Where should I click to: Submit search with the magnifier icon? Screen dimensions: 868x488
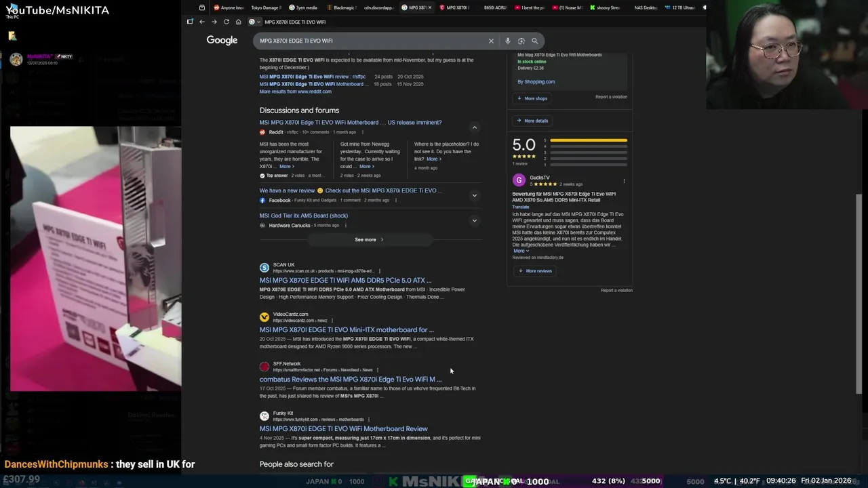pos(534,41)
